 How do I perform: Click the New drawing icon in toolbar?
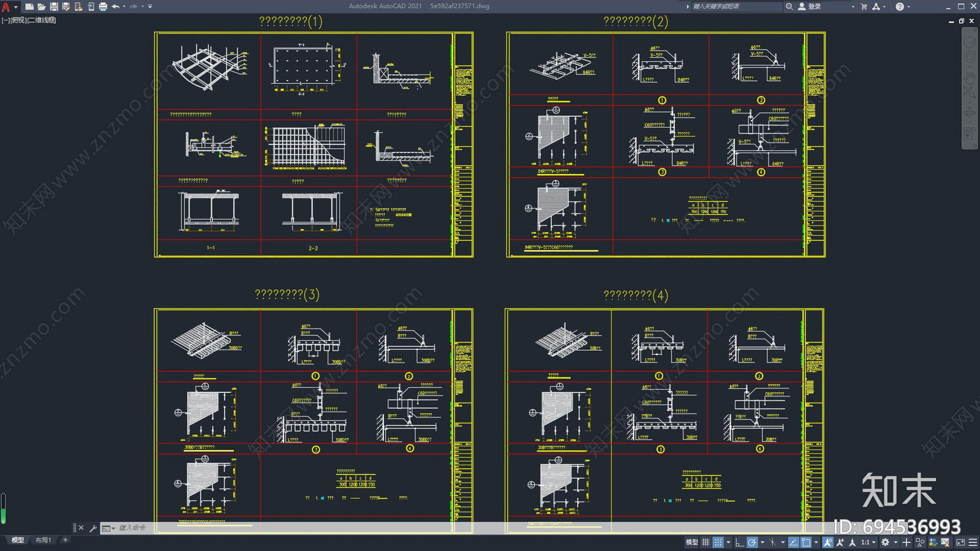tap(29, 7)
